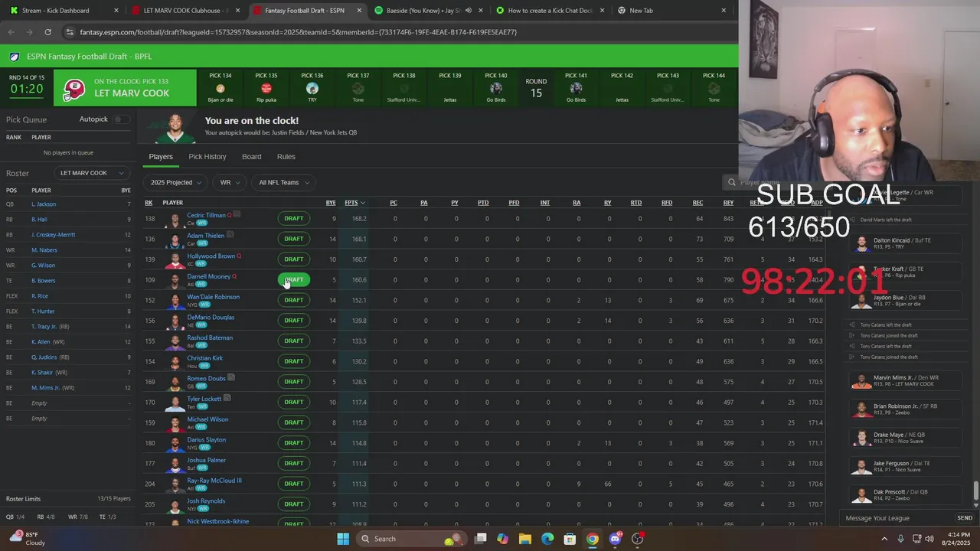980x551 pixels.
Task: Send the league chat message
Action: click(965, 518)
